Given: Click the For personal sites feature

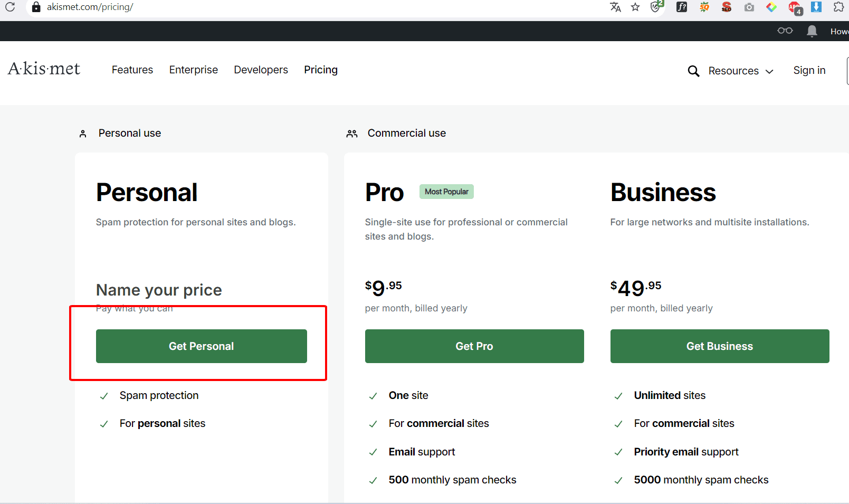Looking at the screenshot, I should click(x=163, y=423).
